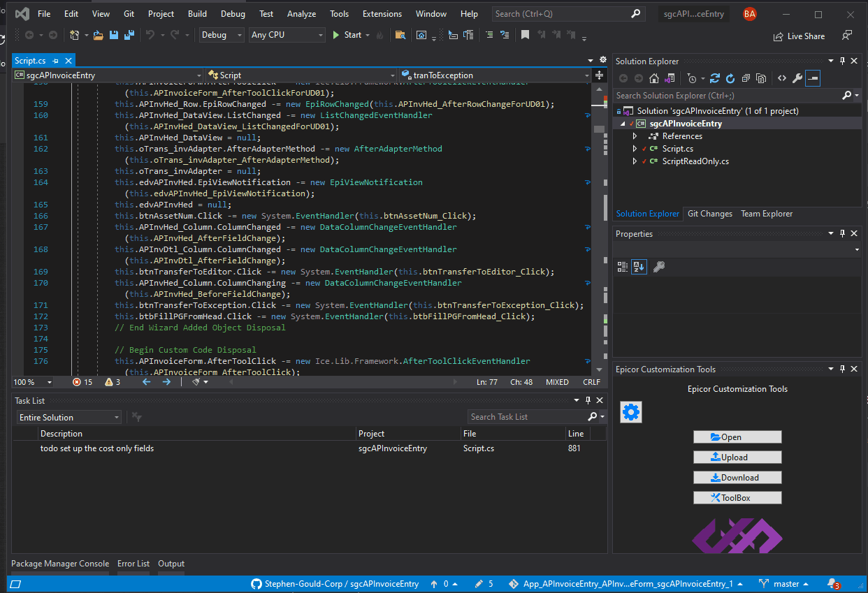Open the Git menu
868x593 pixels.
point(129,14)
